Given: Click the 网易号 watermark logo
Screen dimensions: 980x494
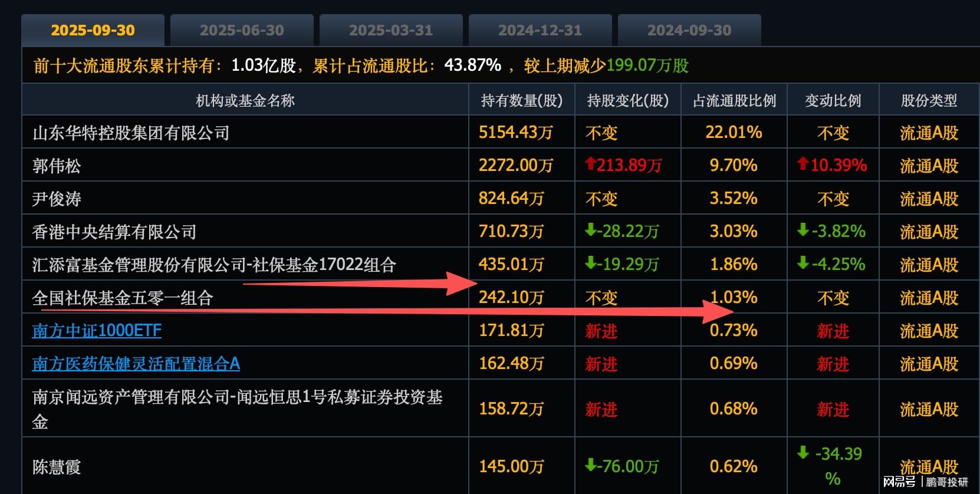Looking at the screenshot, I should pos(899,482).
